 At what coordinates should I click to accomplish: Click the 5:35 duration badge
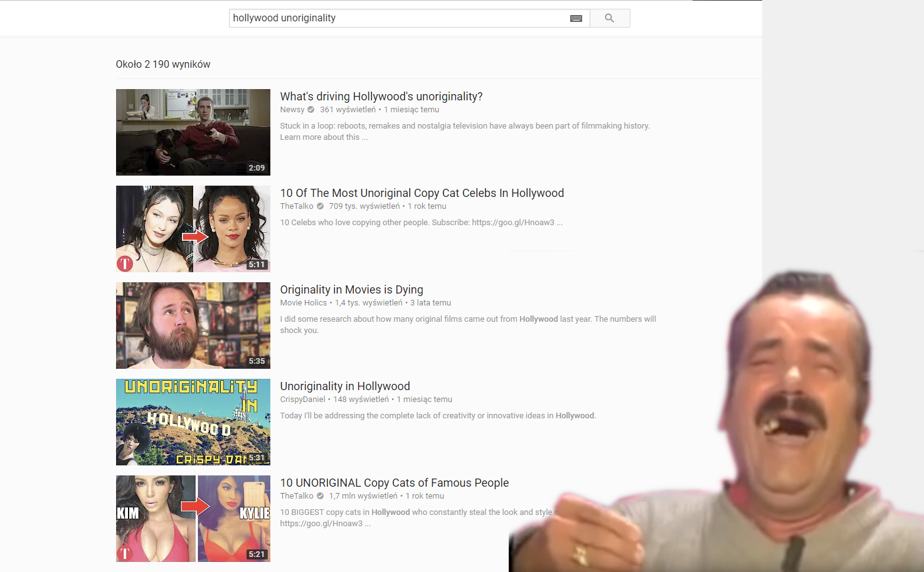tap(257, 361)
